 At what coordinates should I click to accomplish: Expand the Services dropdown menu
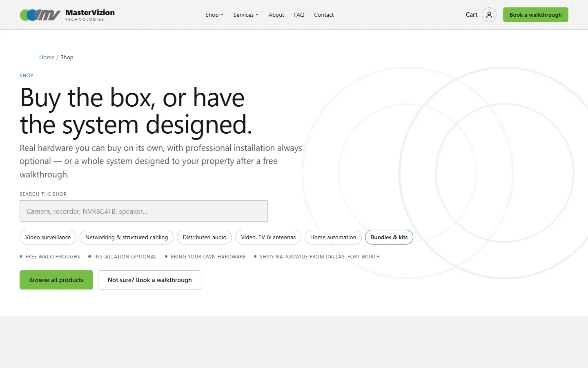pyautogui.click(x=245, y=15)
